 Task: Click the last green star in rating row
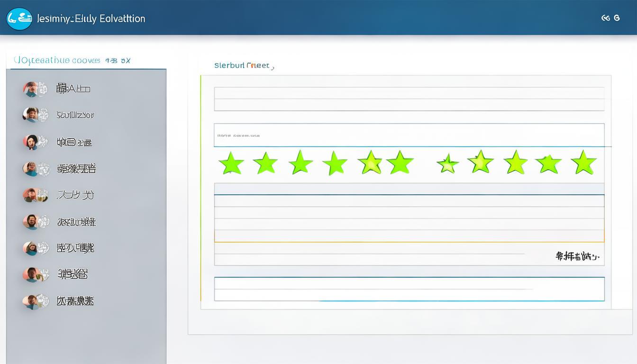tap(583, 163)
